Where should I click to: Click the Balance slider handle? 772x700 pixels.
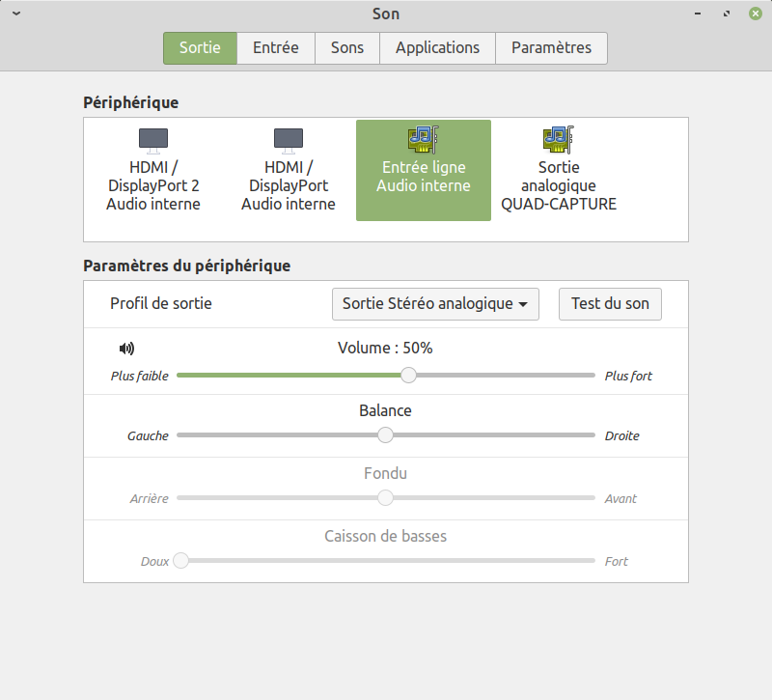385,434
